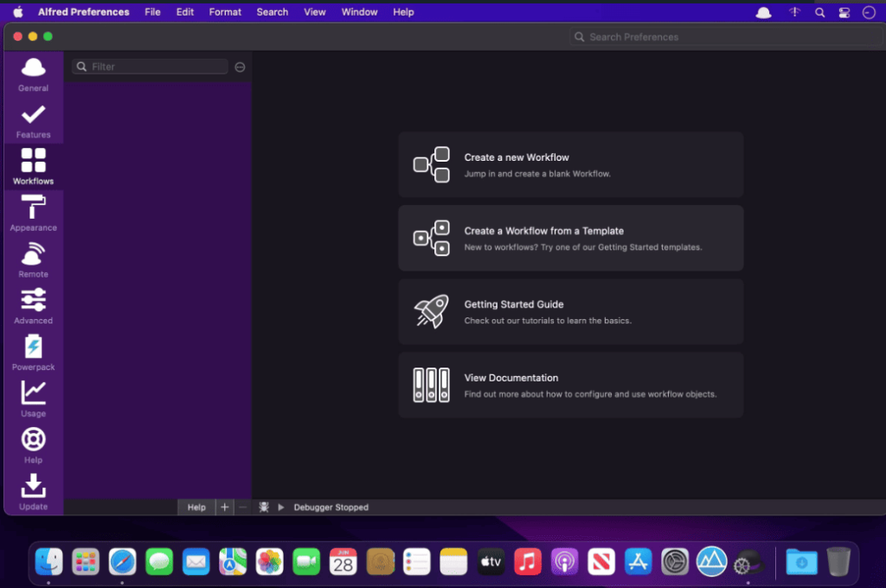Screen dimensions: 886x588
Task: View the Usage statistics section
Action: click(x=33, y=399)
